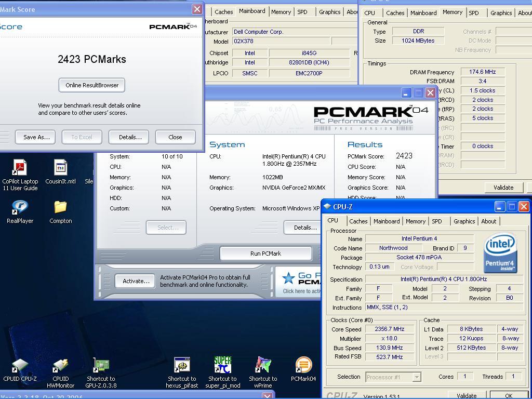Switch to the Graphics tab in front CPU-Z window

click(x=464, y=221)
